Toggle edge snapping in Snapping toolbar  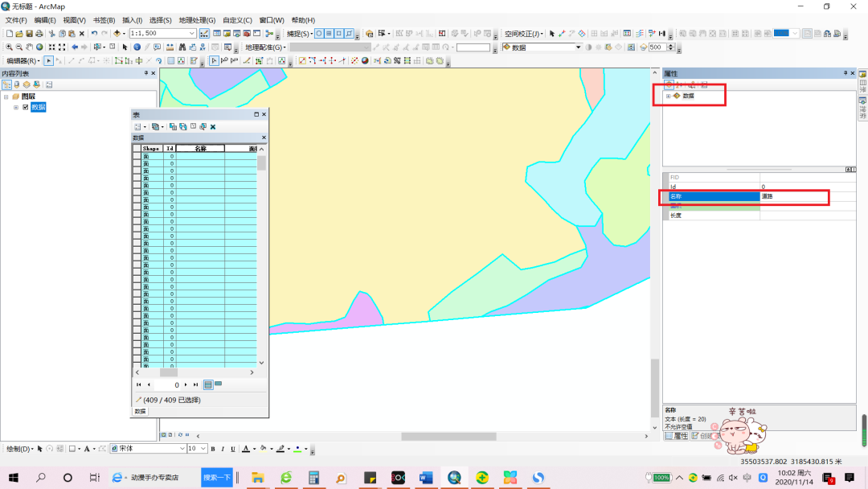pos(350,34)
